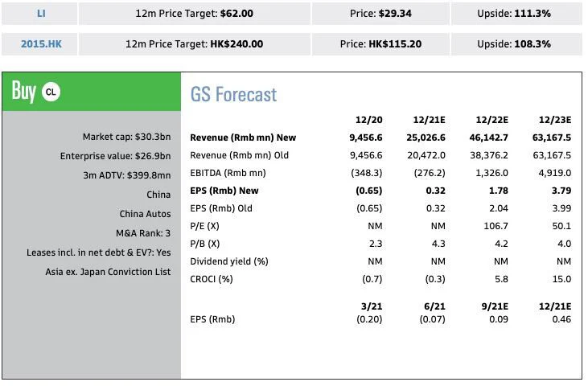Click EPS New value 1.78
588x386 pixels.
point(499,191)
